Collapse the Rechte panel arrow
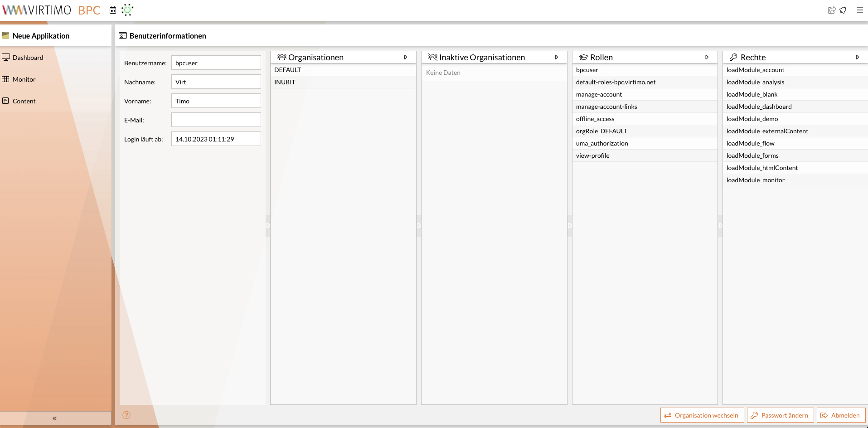Viewport: 868px width, 428px height. coord(857,57)
